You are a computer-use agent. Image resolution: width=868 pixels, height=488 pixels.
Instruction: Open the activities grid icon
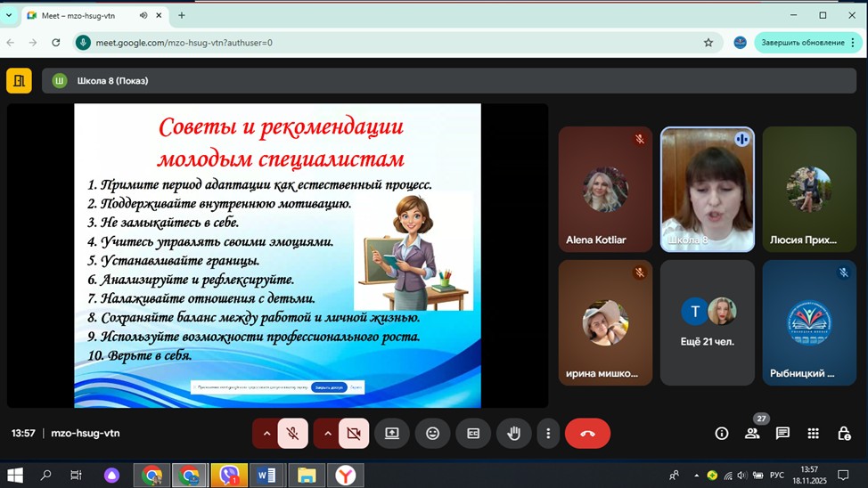coord(813,434)
